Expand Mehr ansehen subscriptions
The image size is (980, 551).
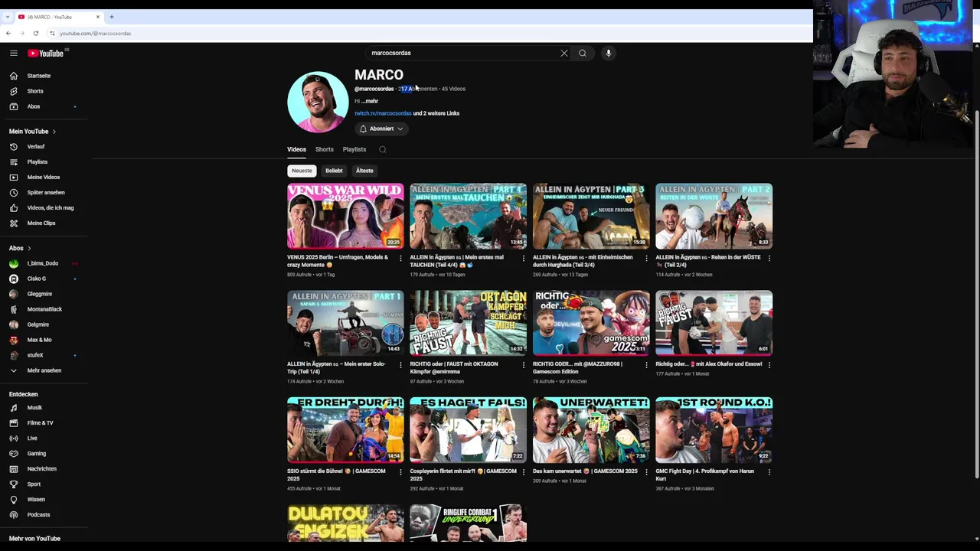(x=44, y=370)
